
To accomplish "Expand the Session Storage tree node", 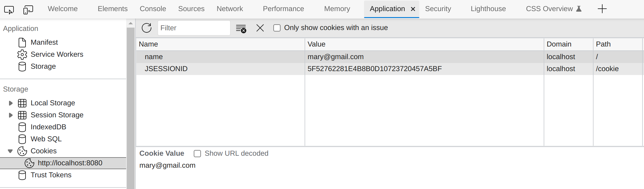I will pyautogui.click(x=11, y=115).
